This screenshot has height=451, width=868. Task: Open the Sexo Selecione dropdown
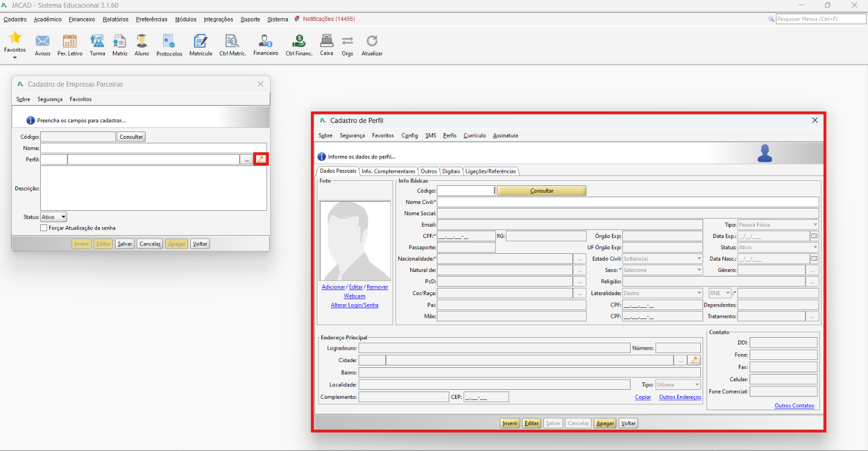point(662,270)
